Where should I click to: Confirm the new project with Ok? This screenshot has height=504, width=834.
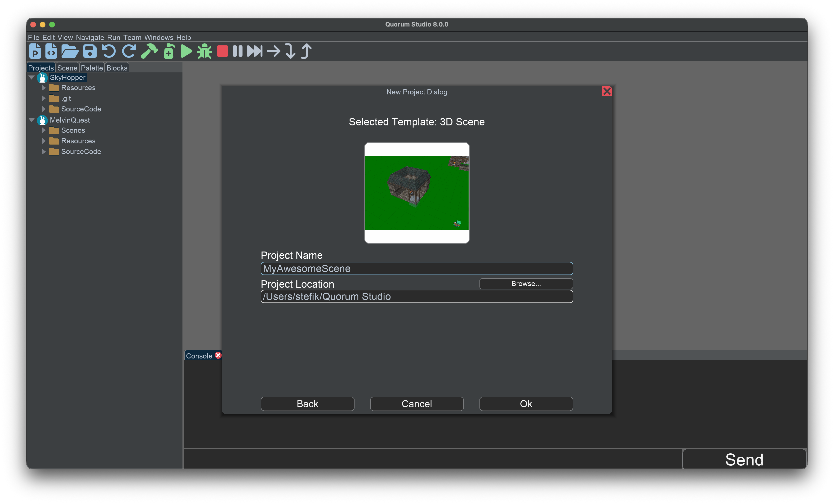(x=526, y=404)
